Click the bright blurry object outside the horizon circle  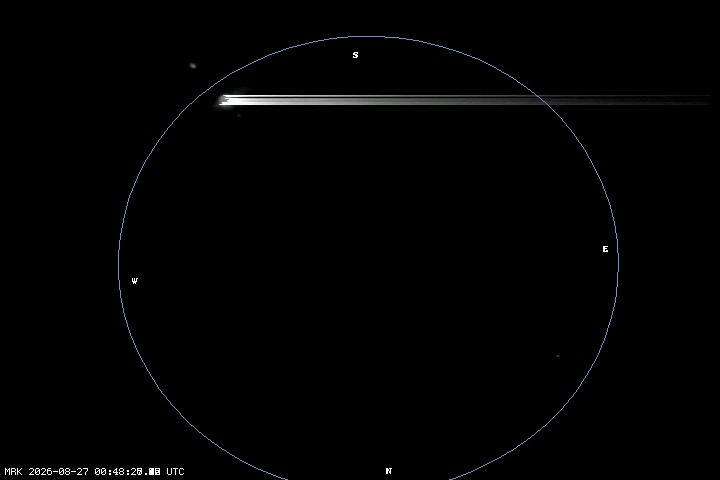pyautogui.click(x=193, y=66)
